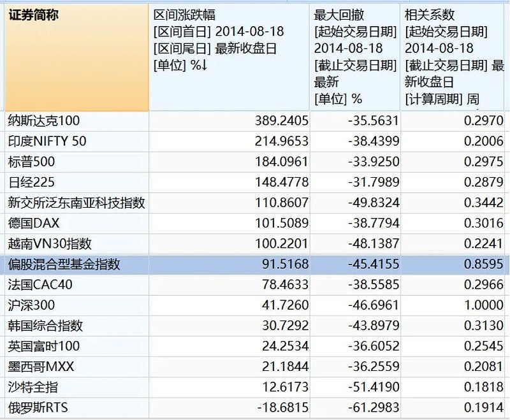Click the correlation value 0.2975
Viewport: 510px width, 420px height.
pyautogui.click(x=484, y=162)
